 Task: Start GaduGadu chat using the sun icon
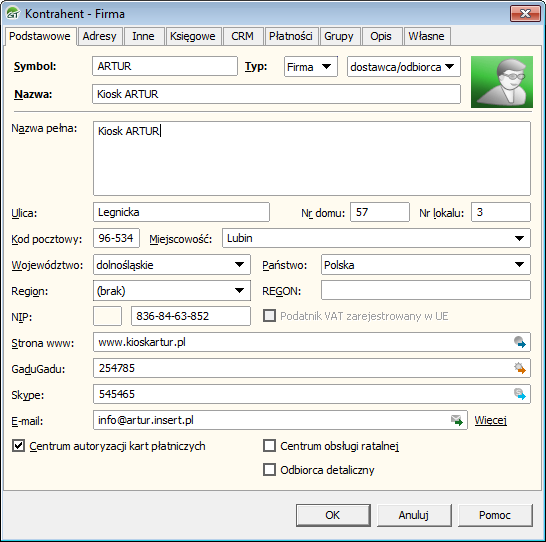pyautogui.click(x=520, y=368)
